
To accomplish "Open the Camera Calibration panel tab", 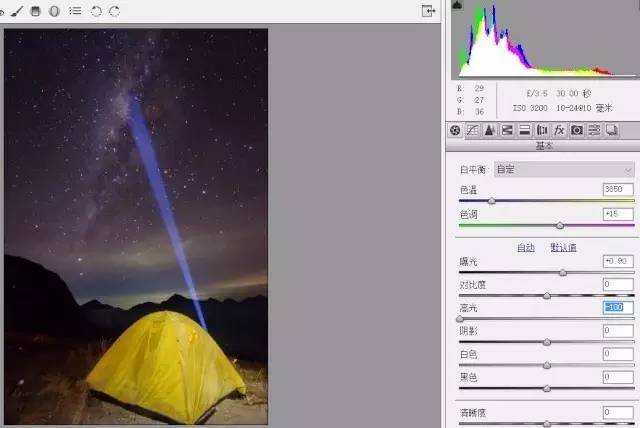I will [577, 130].
